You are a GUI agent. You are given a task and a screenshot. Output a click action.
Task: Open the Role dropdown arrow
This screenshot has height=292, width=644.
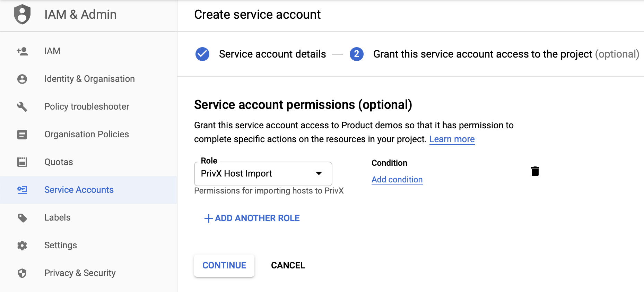click(319, 173)
